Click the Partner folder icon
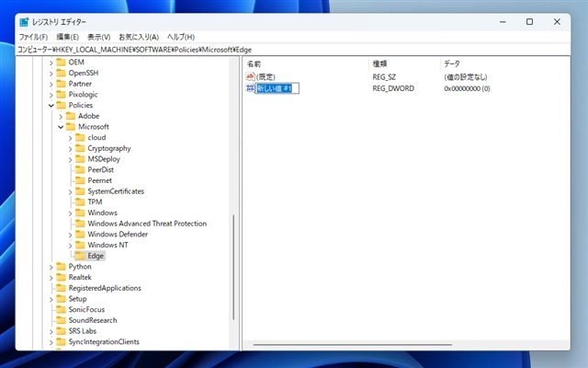 pos(61,84)
